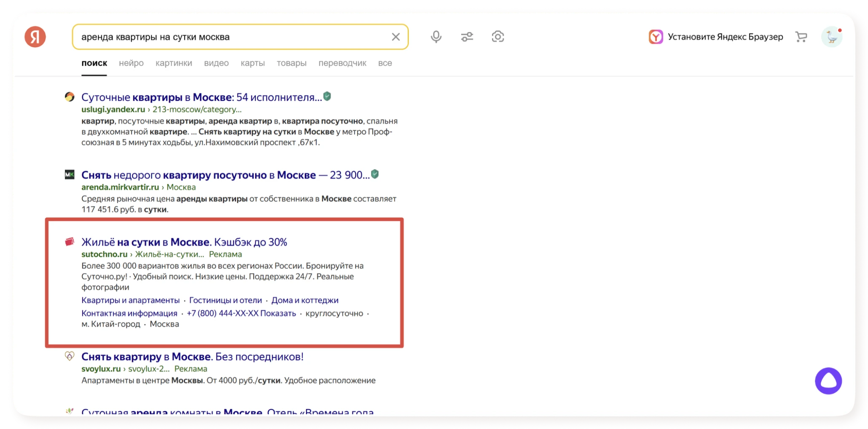Click the 213-moscow/category breadcrumb

click(197, 109)
